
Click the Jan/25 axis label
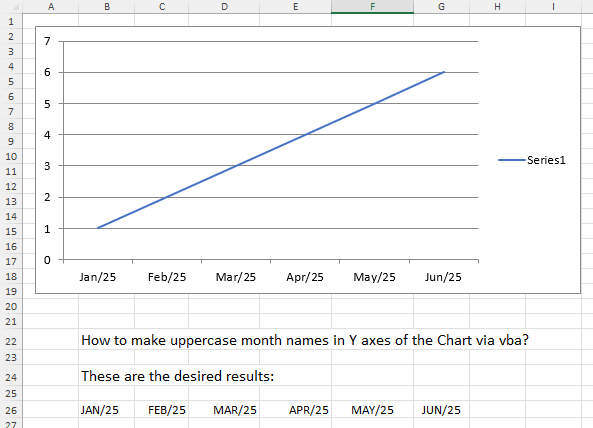[98, 277]
